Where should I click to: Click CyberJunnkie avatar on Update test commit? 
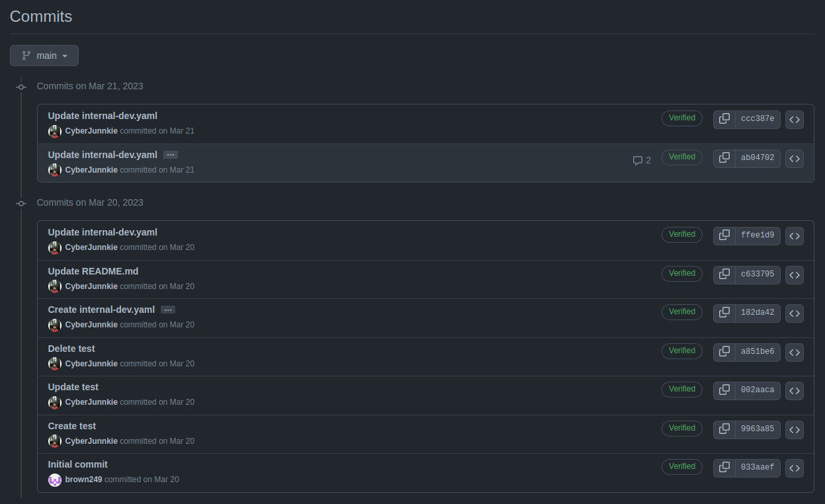pyautogui.click(x=55, y=402)
